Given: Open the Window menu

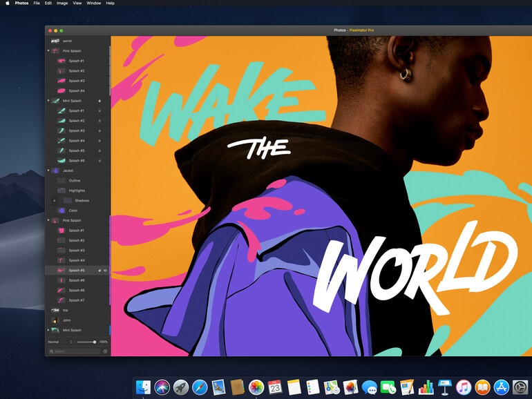Looking at the screenshot, I should pos(94,3).
